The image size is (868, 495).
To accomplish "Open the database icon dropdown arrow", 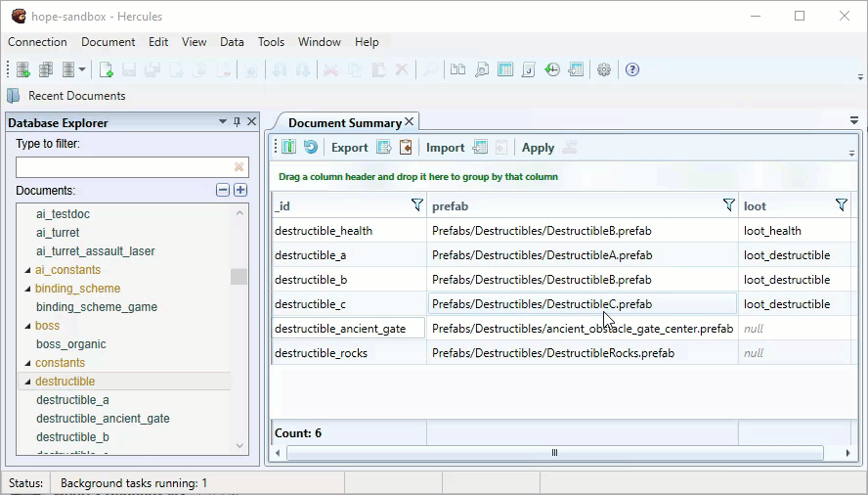I will point(82,69).
